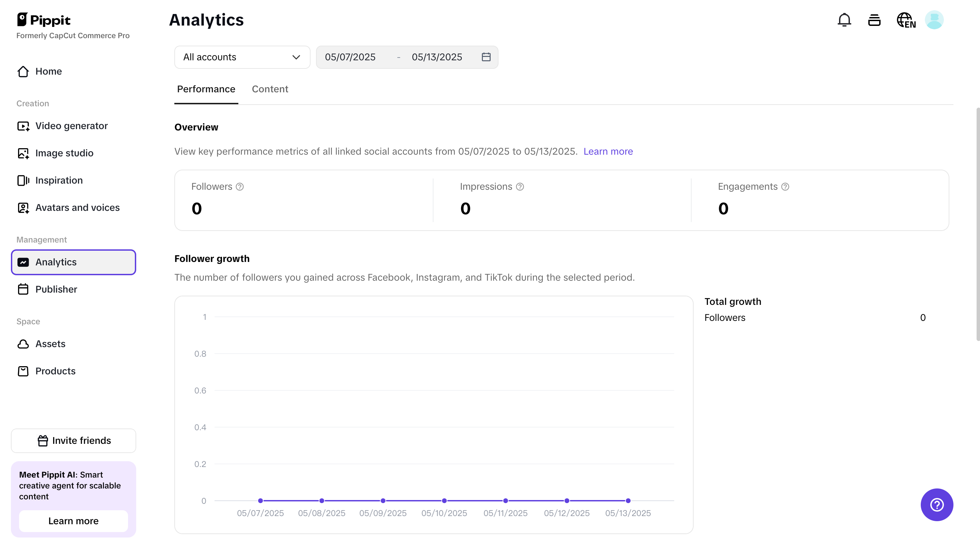Select Image studio in the sidebar
This screenshot has width=980, height=545.
click(64, 153)
